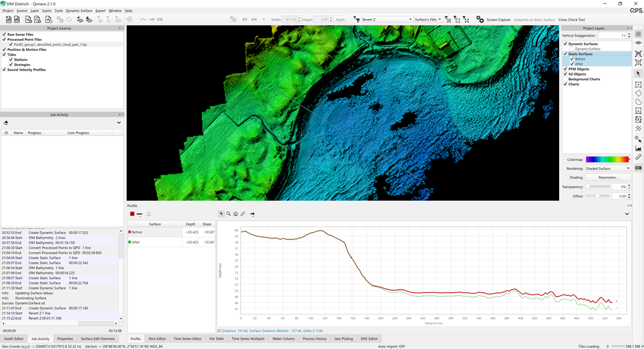Open the Revert Z dropdown

(x=387, y=20)
